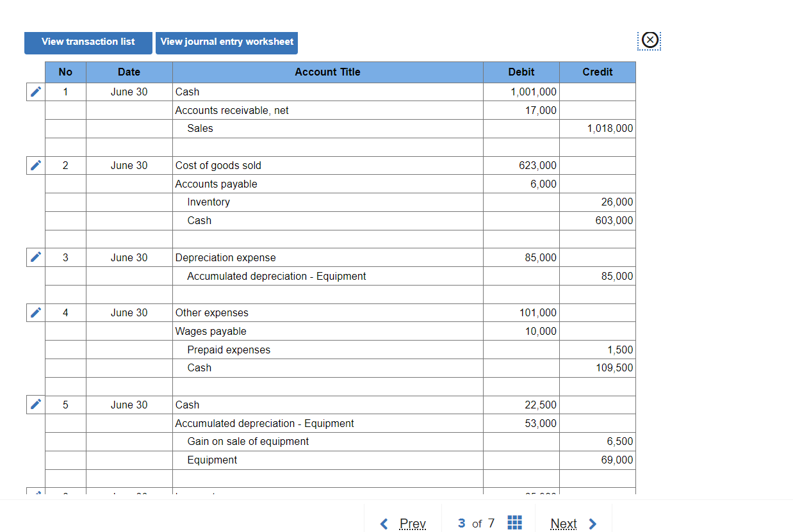This screenshot has width=793, height=532.
Task: Click the 6,000 accounts payable debit
Action: tap(544, 184)
